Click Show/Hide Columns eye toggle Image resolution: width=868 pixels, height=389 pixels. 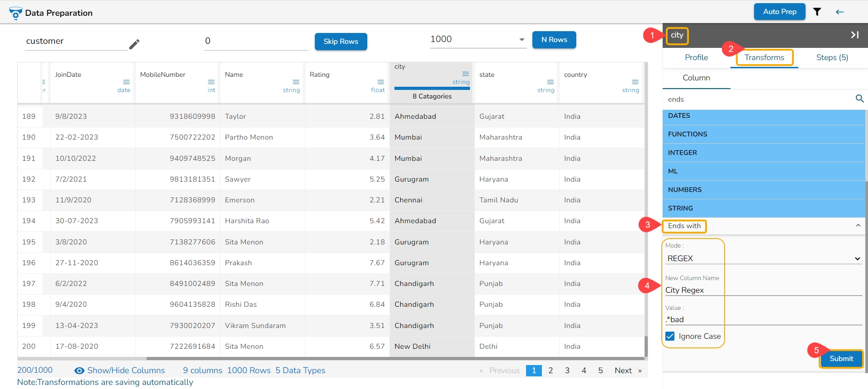[79, 370]
